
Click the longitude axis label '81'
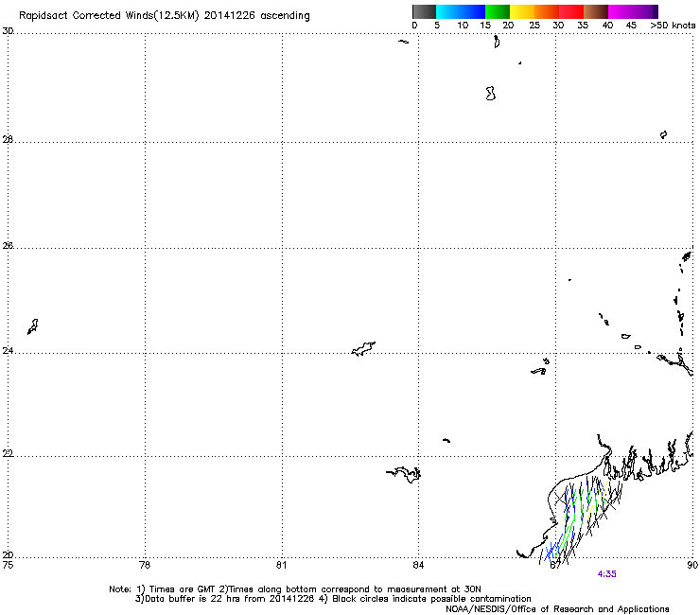281,565
